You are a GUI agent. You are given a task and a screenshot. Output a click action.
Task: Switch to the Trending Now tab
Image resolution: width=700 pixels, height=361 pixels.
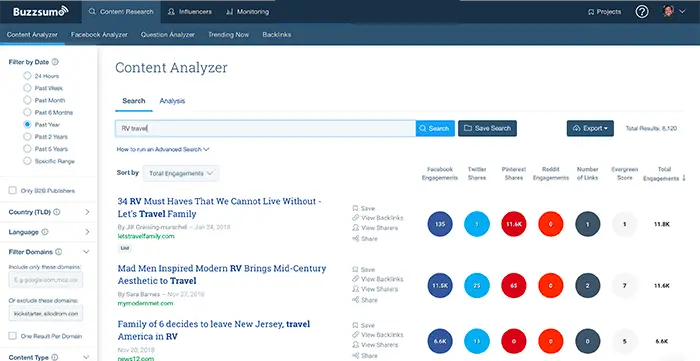tap(229, 35)
